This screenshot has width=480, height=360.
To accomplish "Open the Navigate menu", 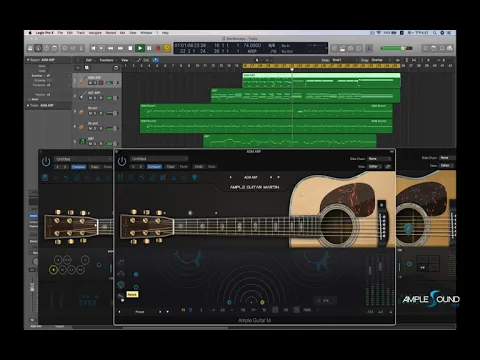I will pos(95,33).
